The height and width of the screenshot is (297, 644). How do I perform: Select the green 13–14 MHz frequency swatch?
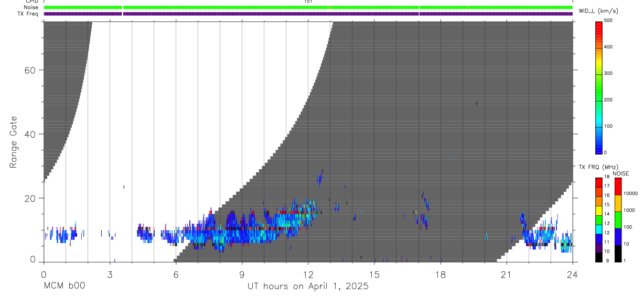599,220
